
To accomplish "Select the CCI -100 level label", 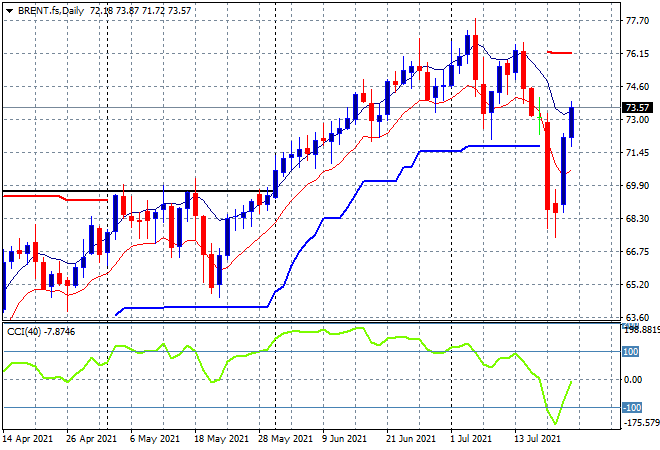I will (632, 407).
